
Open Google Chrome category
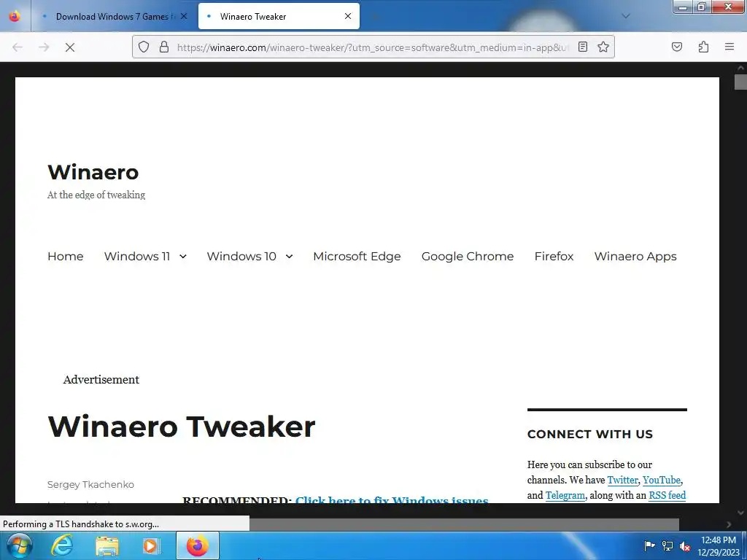(x=468, y=256)
